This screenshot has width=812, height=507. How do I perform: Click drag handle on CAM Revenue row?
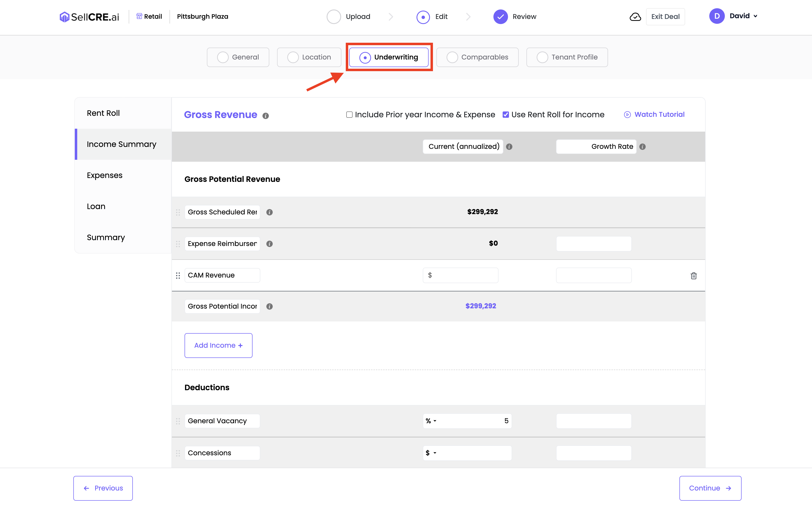pos(178,276)
